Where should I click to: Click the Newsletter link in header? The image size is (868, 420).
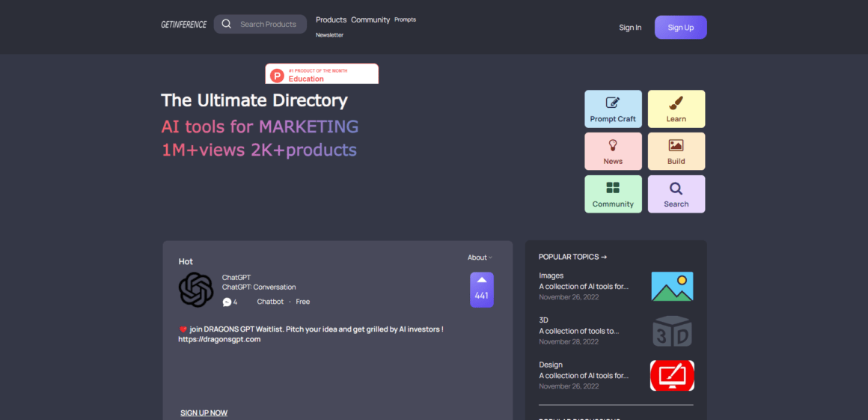click(329, 35)
